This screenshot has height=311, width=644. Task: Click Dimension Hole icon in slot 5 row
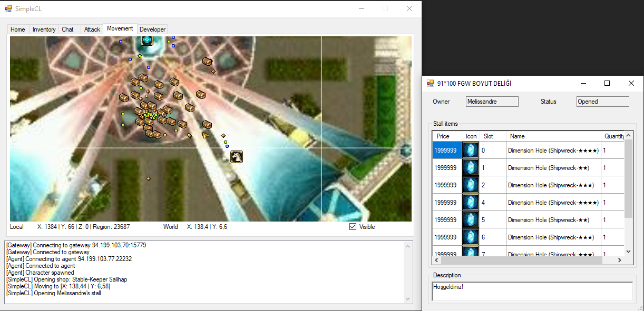[471, 219]
